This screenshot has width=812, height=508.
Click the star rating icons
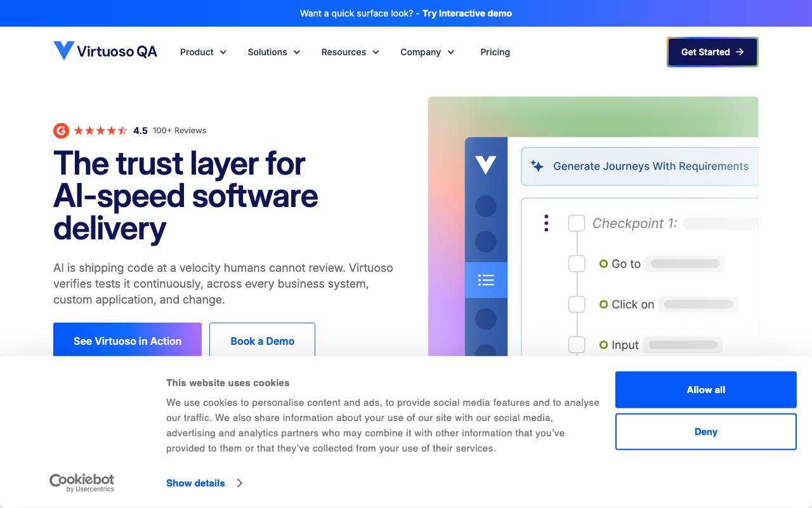[100, 131]
